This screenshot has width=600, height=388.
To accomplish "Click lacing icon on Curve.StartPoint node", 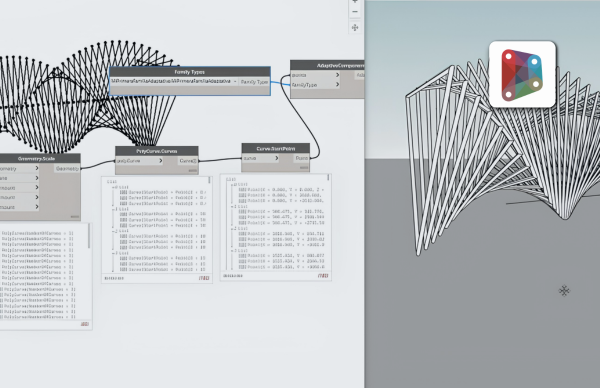I will (304, 168).
